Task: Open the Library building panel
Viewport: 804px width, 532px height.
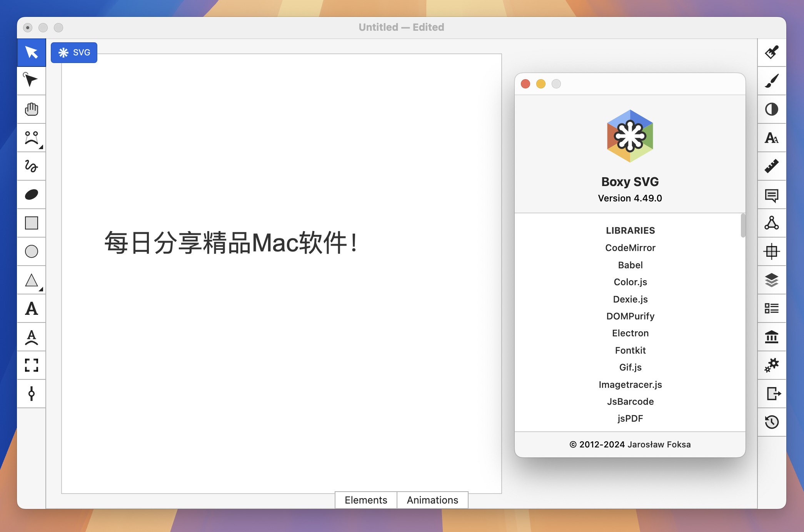Action: (x=772, y=337)
